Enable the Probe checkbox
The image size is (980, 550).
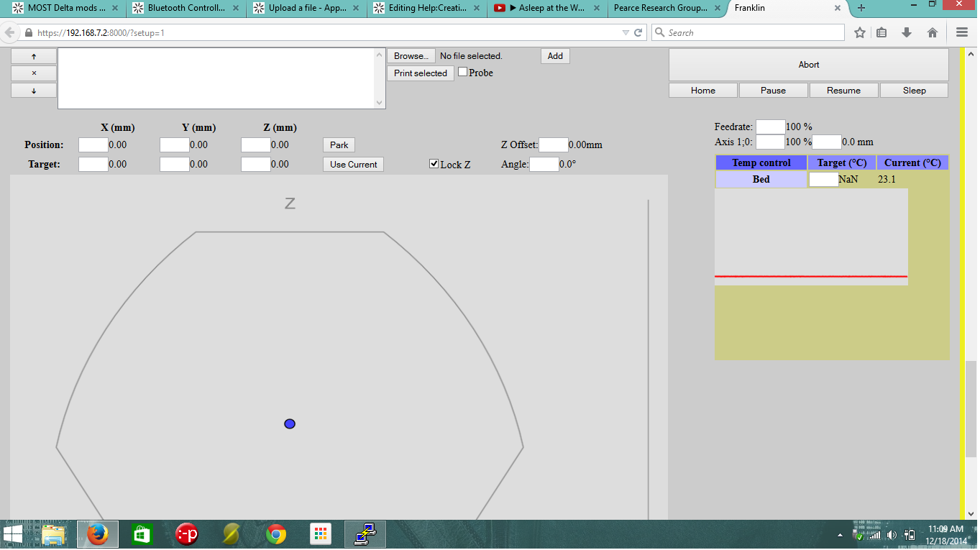(x=462, y=72)
